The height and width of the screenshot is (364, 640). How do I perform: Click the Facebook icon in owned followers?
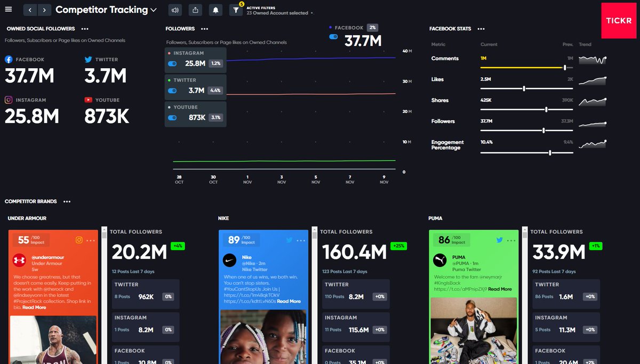9,60
